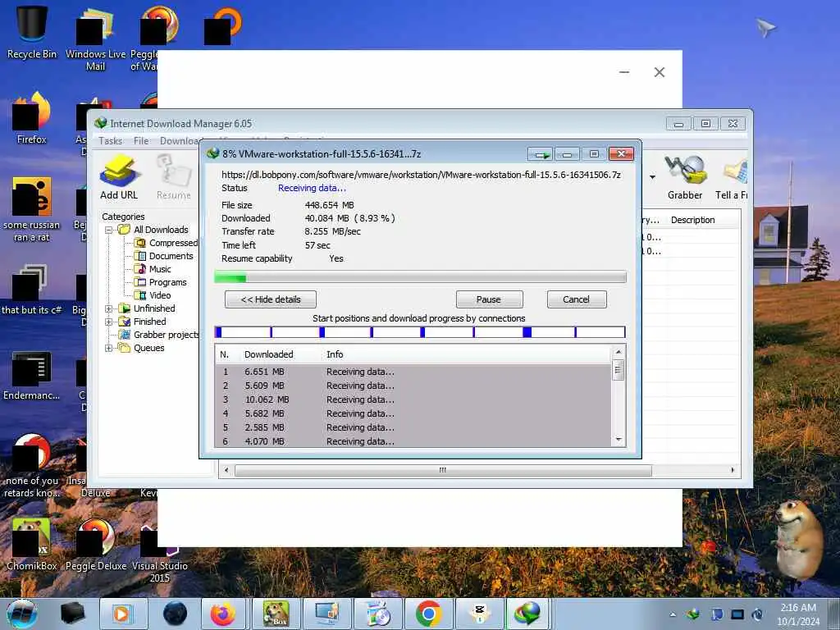Screen dimensions: 840x630
Task: Click the green arrow button in download title bar
Action: (540, 154)
